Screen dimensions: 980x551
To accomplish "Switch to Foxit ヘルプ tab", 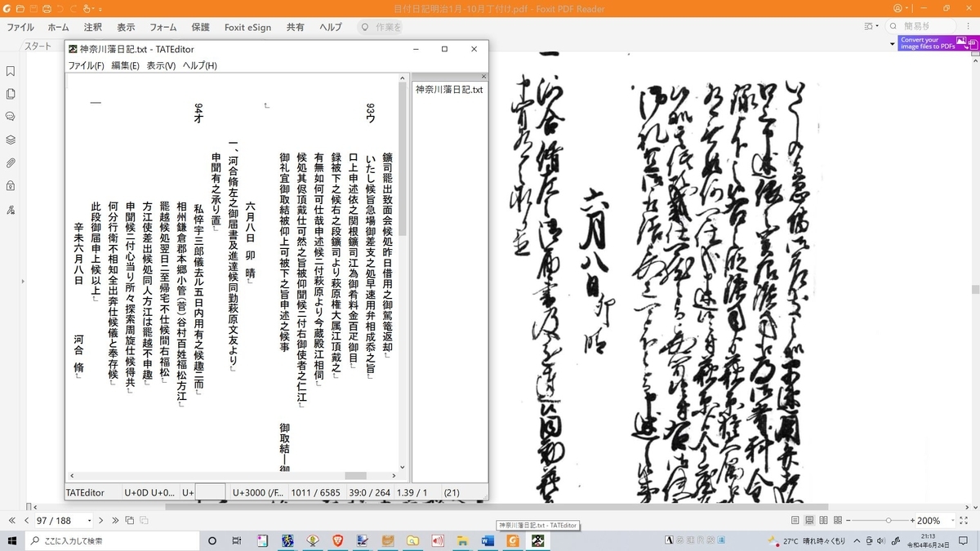I will point(331,27).
